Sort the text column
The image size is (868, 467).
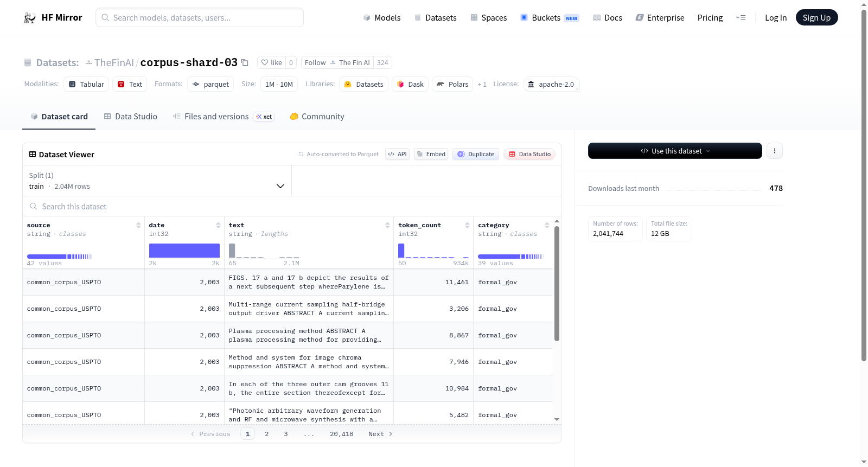tap(387, 225)
